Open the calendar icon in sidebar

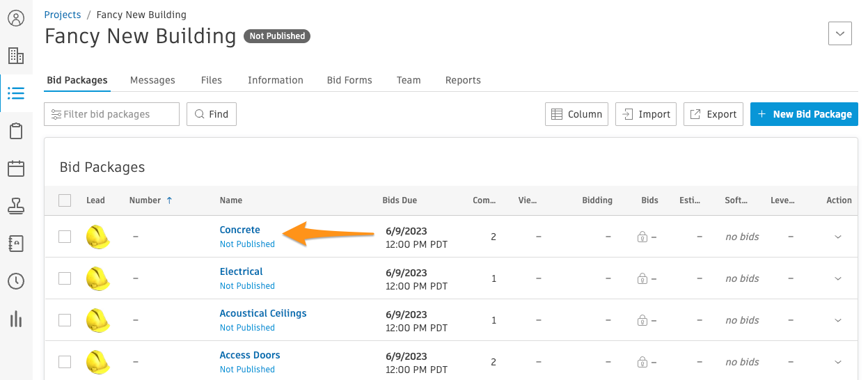coord(16,168)
